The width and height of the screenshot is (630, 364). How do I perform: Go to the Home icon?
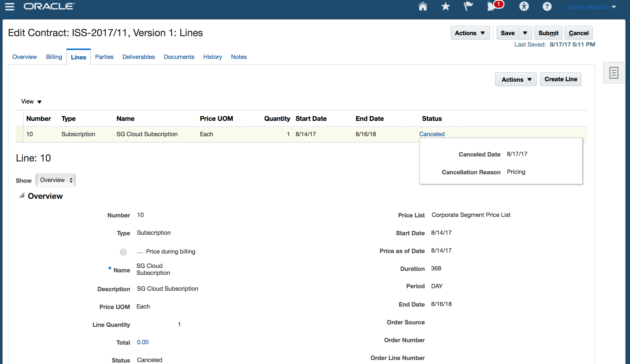[422, 6]
